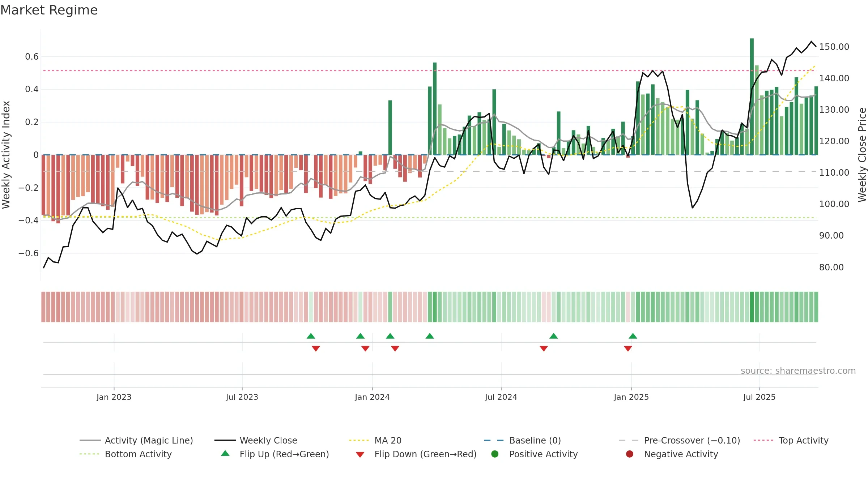The image size is (868, 488).
Task: Click the Negative Activity legend entry
Action: pyautogui.click(x=672, y=454)
